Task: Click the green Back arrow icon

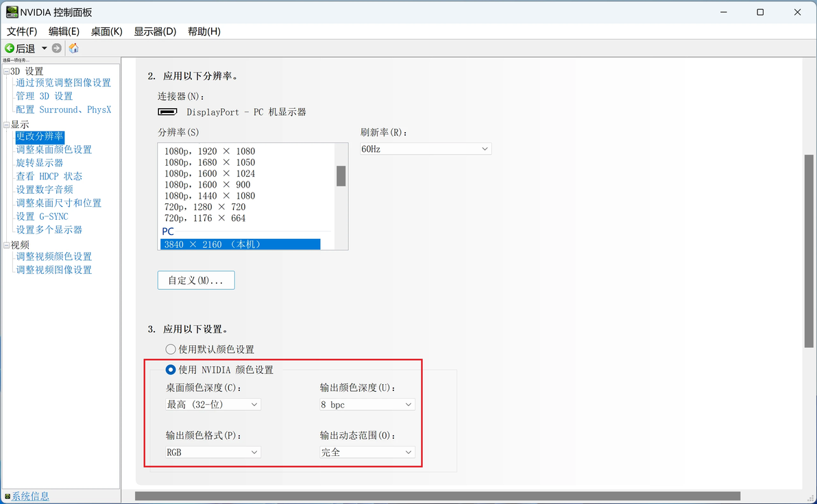Action: click(10, 49)
